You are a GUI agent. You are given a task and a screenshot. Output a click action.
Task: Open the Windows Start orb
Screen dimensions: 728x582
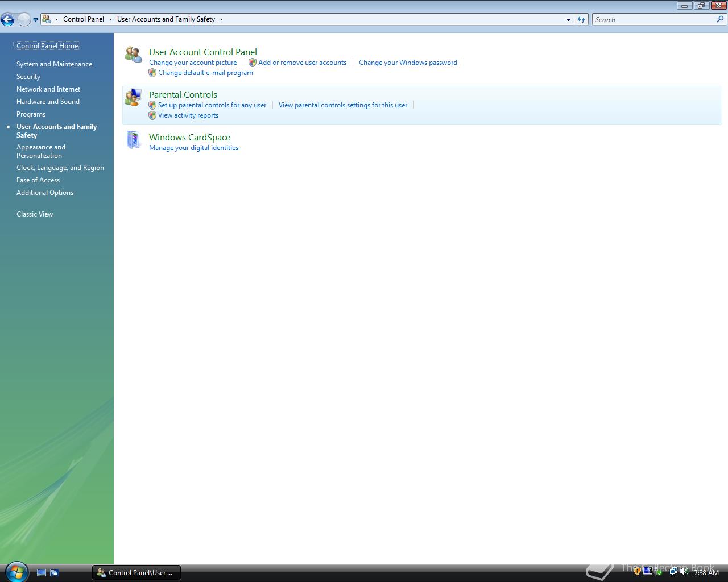tap(16, 572)
